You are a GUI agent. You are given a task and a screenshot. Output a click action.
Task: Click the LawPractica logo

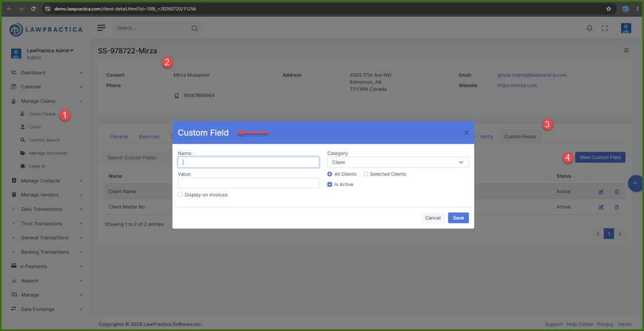pyautogui.click(x=46, y=29)
